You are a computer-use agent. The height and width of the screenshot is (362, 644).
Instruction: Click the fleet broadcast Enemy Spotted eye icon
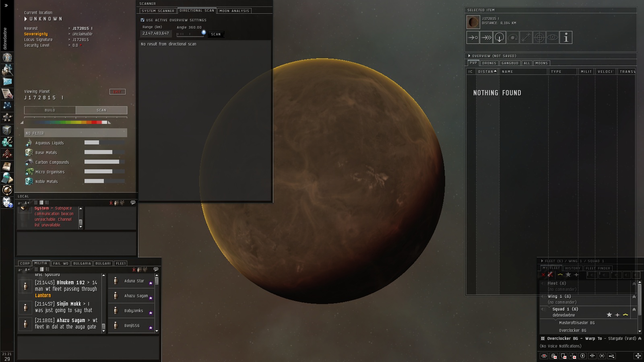pos(544,356)
